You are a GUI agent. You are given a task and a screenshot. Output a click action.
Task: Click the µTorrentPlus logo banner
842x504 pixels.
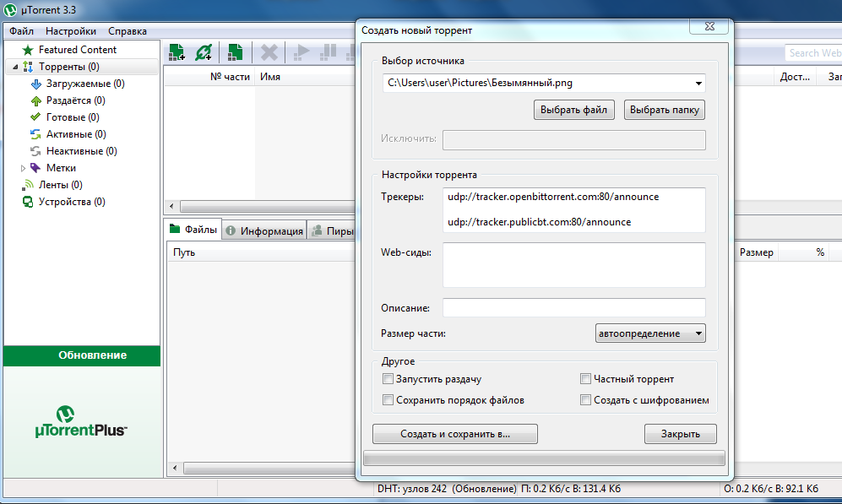pos(81,422)
